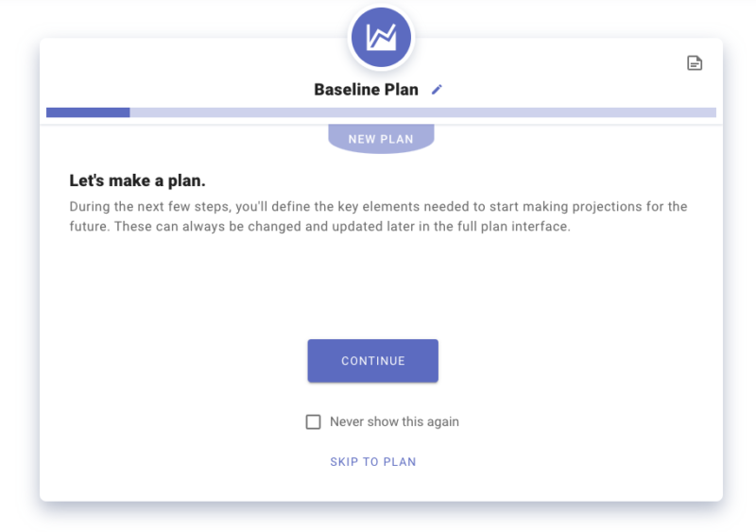Click the document icon in card corner

coord(695,63)
